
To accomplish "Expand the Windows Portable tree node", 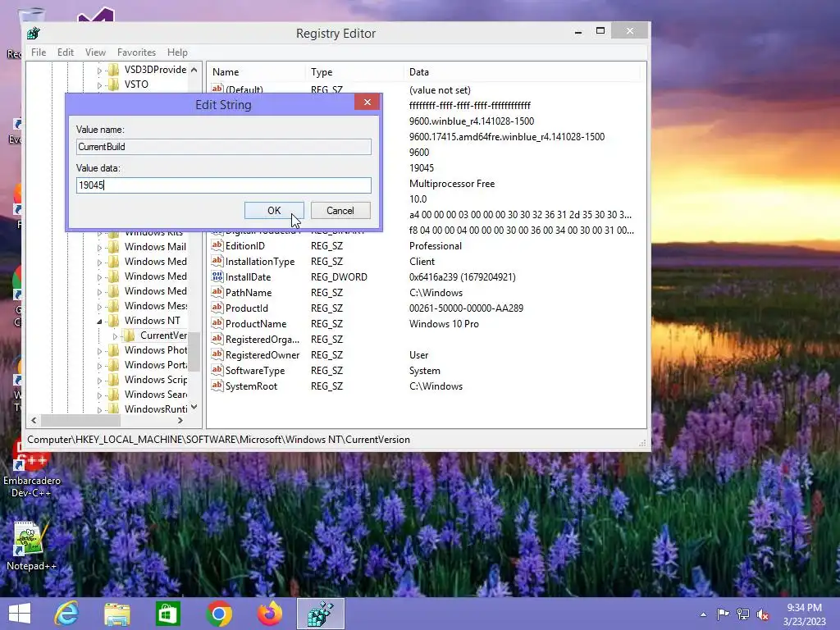I will pyautogui.click(x=99, y=366).
